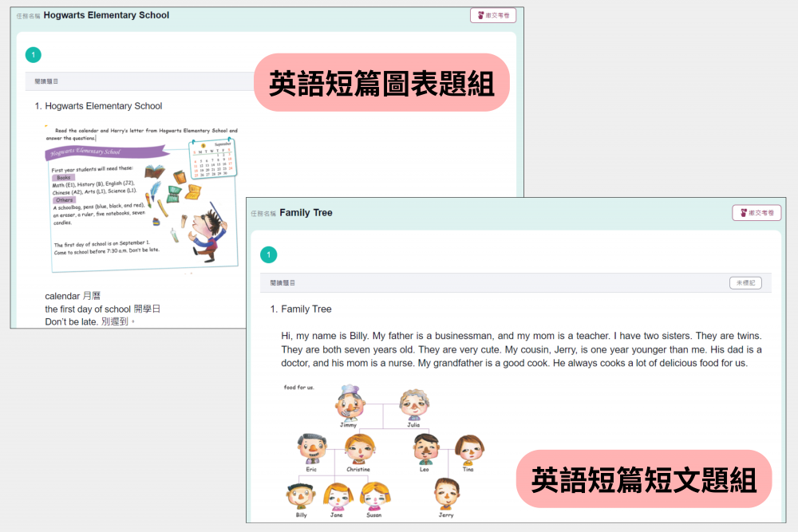Select question 1 circle in Hogwarts task
This screenshot has width=798, height=532.
tap(33, 55)
